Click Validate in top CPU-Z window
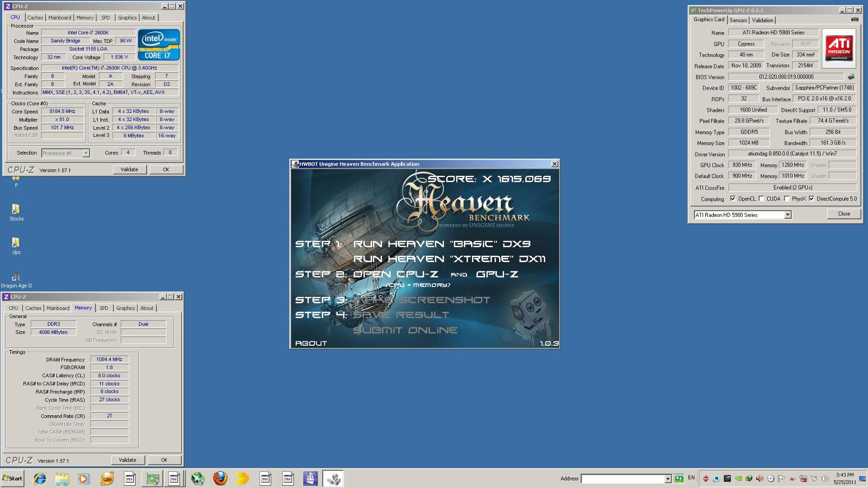This screenshot has width=868, height=488. [x=129, y=169]
